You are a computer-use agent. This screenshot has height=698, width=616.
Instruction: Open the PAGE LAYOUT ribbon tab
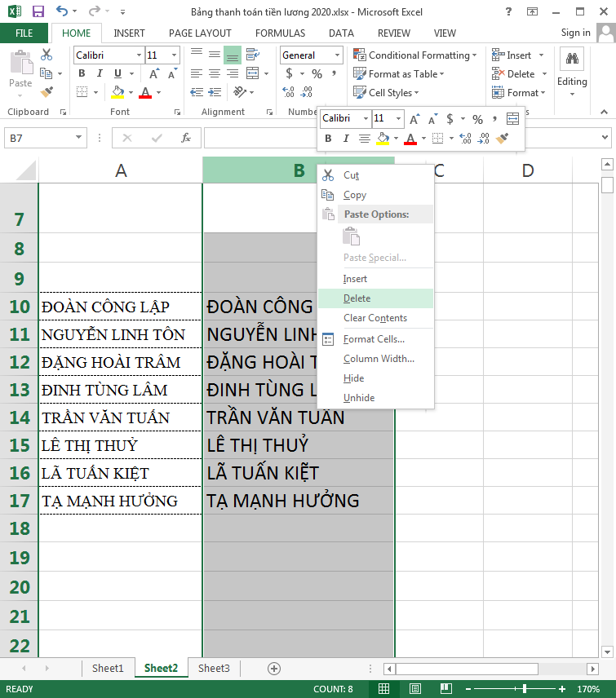[200, 33]
